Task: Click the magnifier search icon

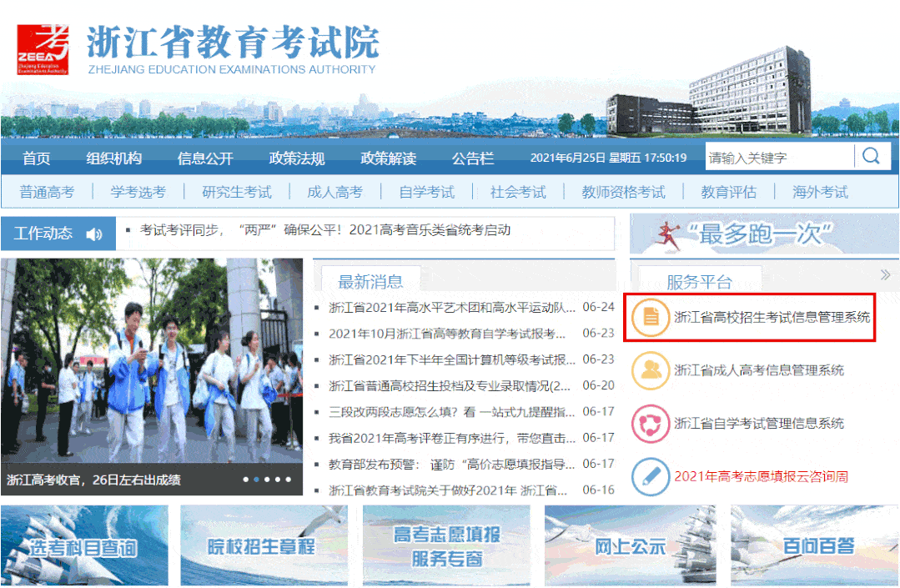Action: [872, 157]
